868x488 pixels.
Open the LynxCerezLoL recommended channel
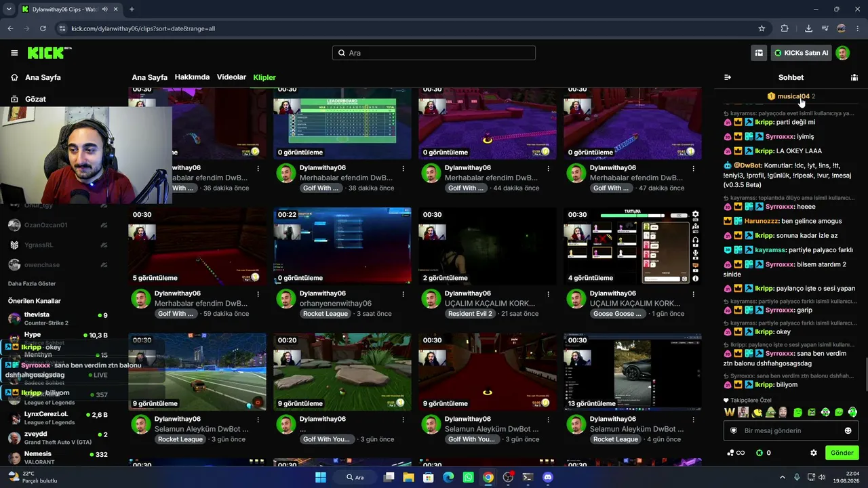click(58, 418)
